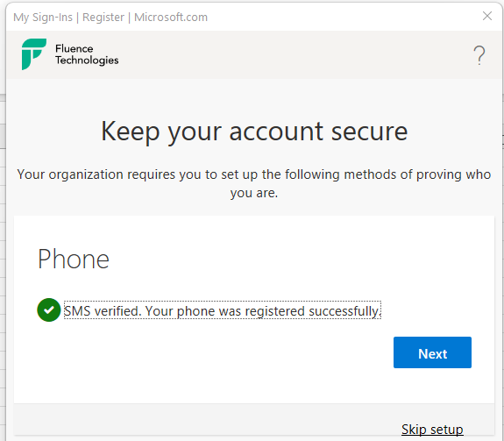Click the green Fluence Technologies logo
Image resolution: width=504 pixels, height=441 pixels.
(x=34, y=54)
